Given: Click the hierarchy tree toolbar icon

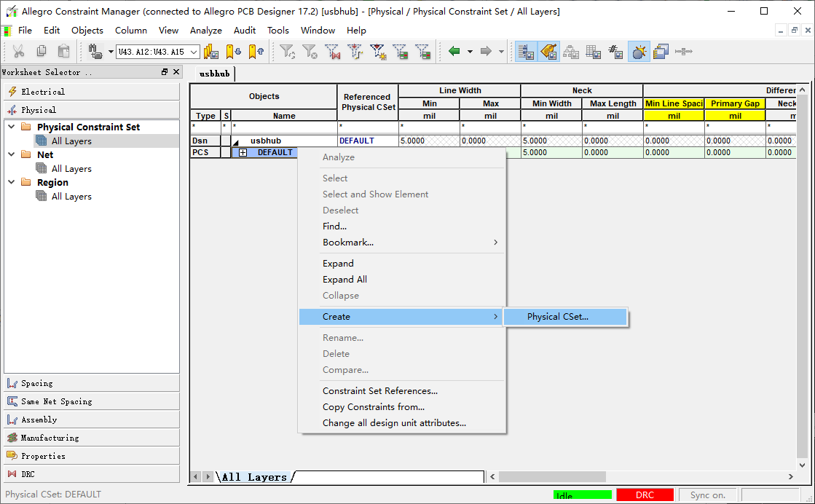Looking at the screenshot, I should [x=571, y=52].
